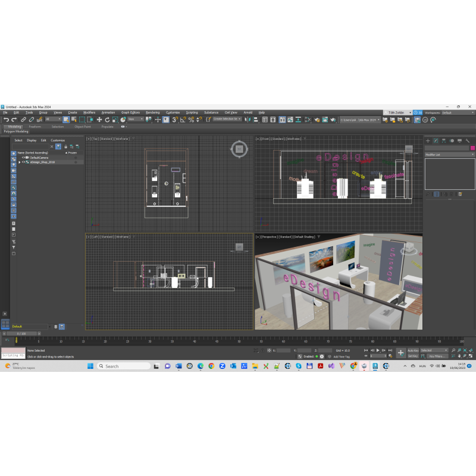Click the Set Key button
Screen dimensions: 476x476
pyautogui.click(x=413, y=356)
